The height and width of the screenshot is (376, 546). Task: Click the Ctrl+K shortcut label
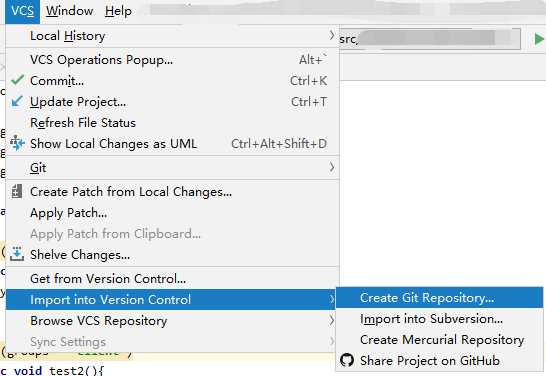(x=309, y=81)
